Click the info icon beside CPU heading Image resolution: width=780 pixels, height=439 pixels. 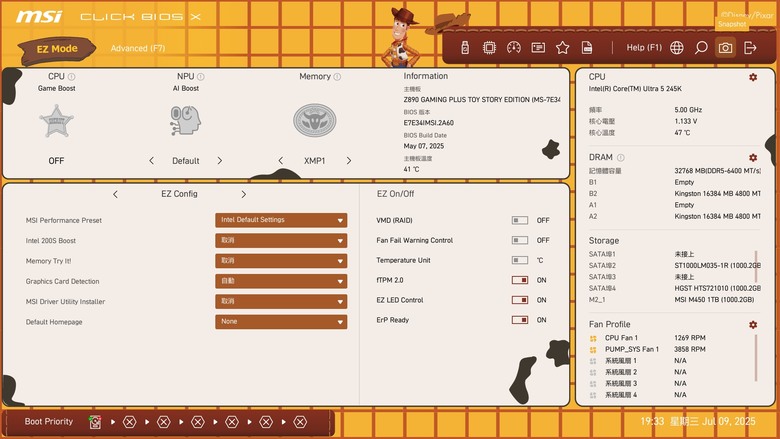click(x=71, y=77)
